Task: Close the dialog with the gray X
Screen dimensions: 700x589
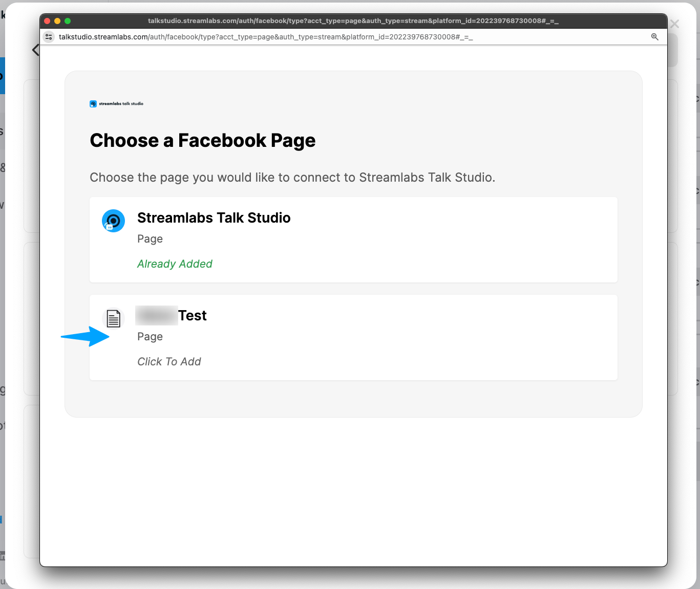Action: 675,24
